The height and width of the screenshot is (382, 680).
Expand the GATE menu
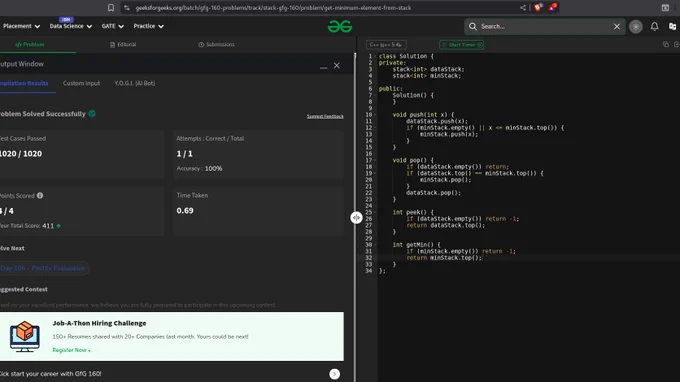[x=113, y=26]
